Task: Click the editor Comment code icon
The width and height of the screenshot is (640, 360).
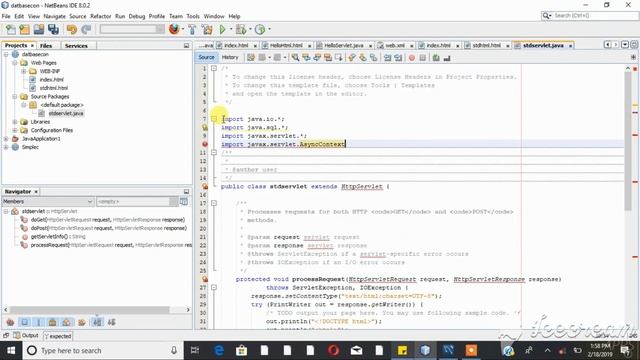Action: coord(436,58)
